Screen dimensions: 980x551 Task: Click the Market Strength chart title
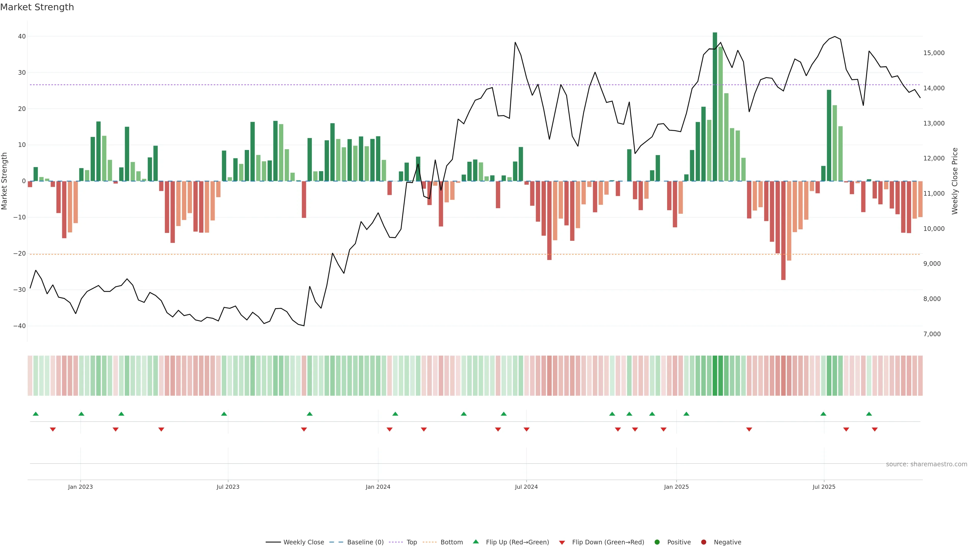tap(37, 7)
